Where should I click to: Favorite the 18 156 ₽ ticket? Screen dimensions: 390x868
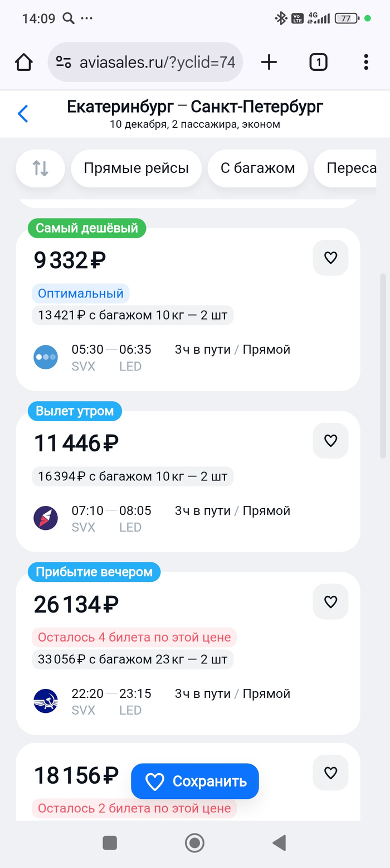pyautogui.click(x=330, y=773)
